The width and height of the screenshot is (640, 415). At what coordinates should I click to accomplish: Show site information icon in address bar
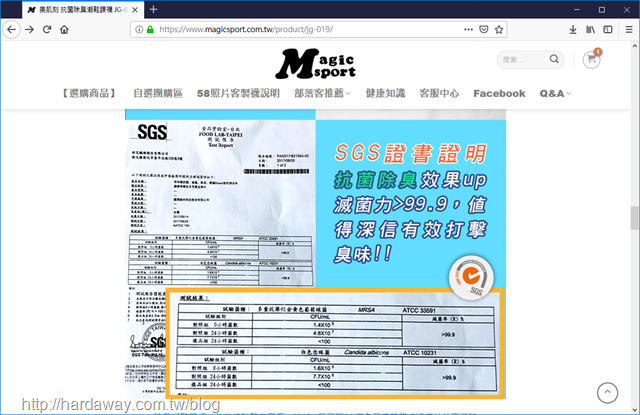pyautogui.click(x=139, y=29)
